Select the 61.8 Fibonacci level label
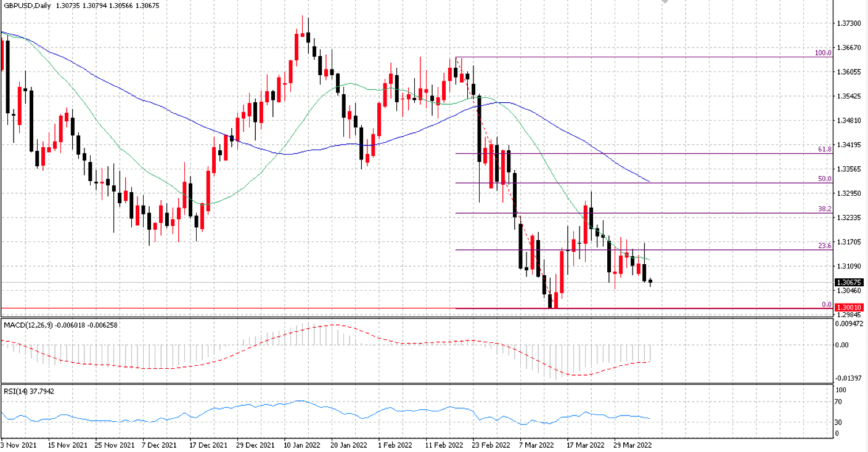Viewport: 868px width, 452px height. 825,149
